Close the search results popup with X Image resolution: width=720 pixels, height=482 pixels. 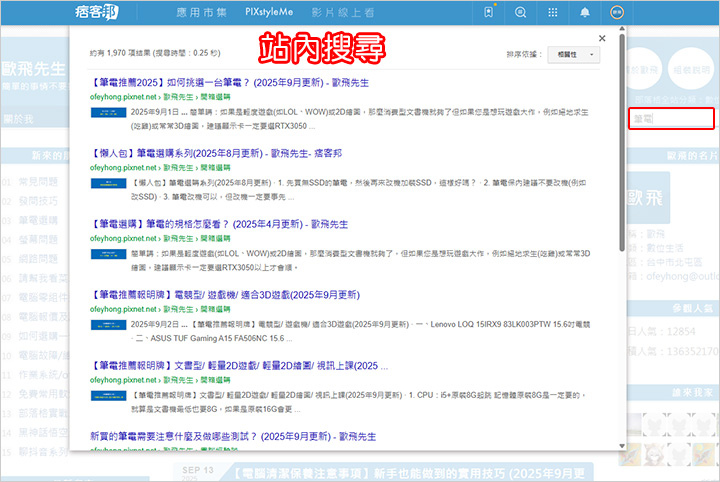602,38
